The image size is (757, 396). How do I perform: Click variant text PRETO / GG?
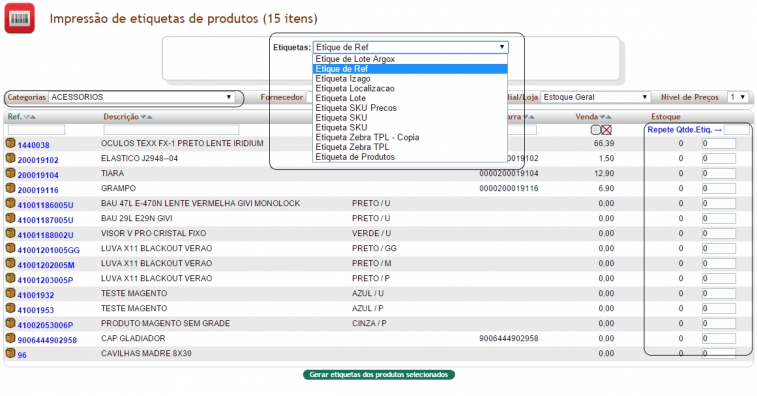(374, 248)
